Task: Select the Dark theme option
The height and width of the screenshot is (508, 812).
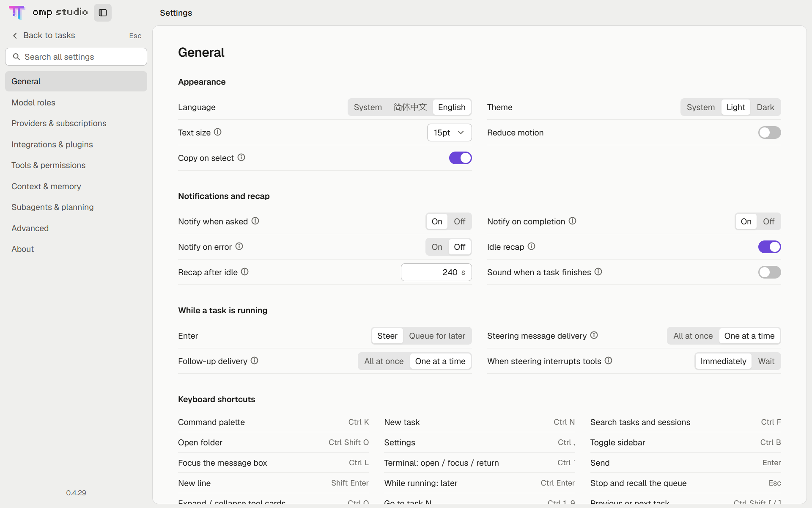Action: pyautogui.click(x=765, y=107)
